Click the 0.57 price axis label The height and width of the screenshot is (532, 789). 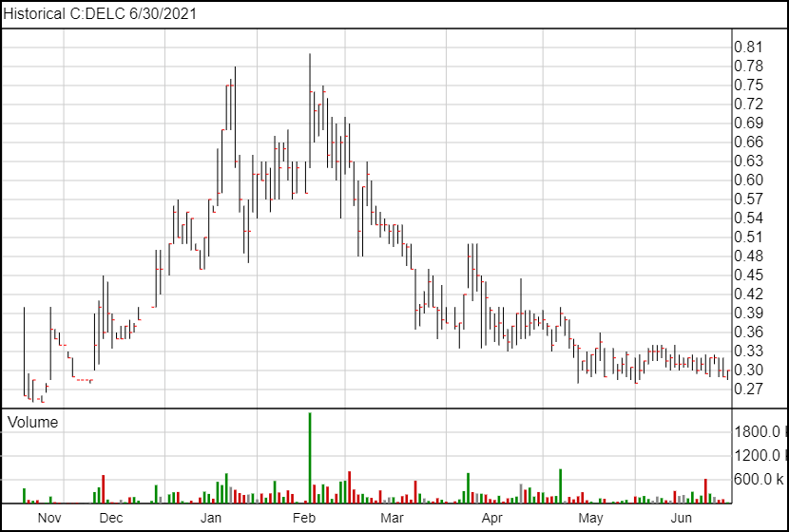point(749,199)
